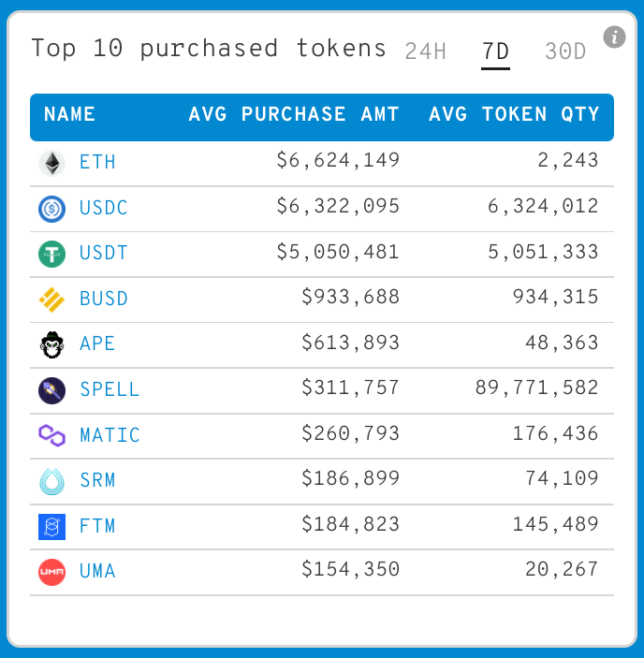Open the MATIC token link
This screenshot has width=644, height=658.
coord(110,435)
